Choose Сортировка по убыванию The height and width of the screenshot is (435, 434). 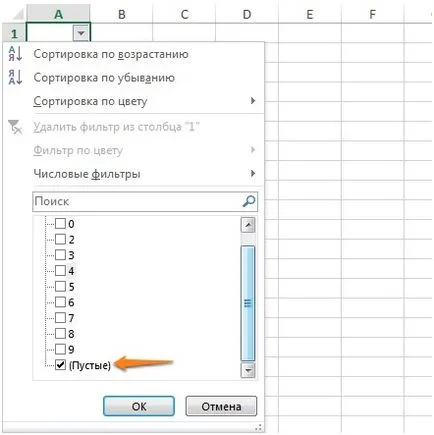click(x=104, y=78)
